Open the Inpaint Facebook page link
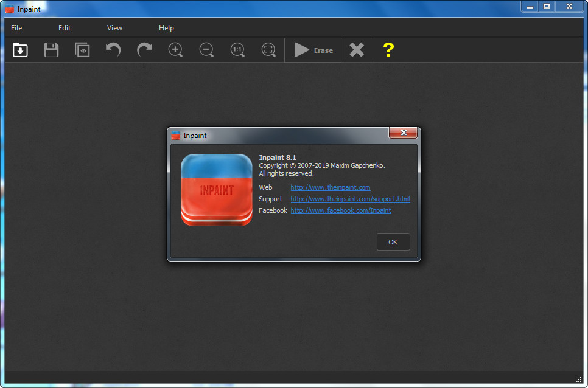588x388 pixels. 341,210
